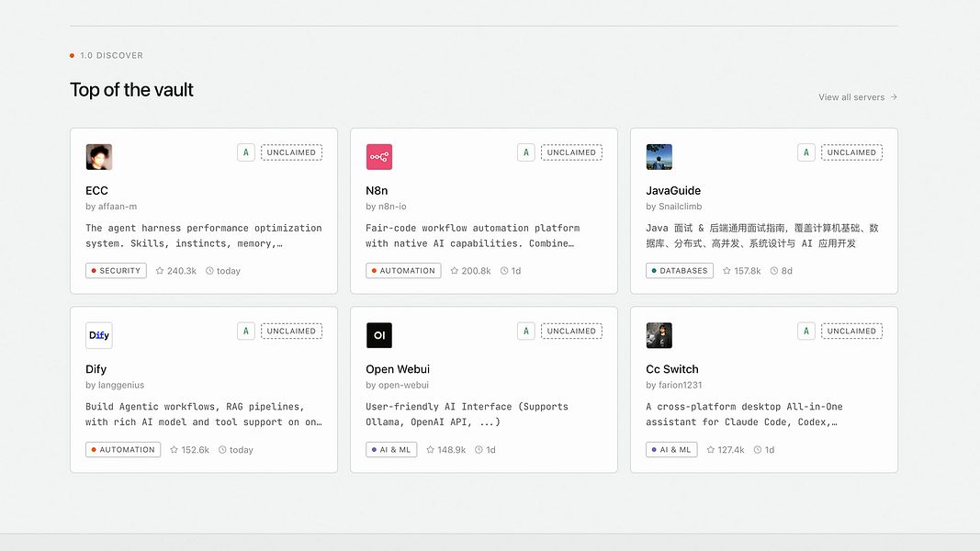Open the Cc Switch avatar image
Screen dimensions: 980x551
click(659, 335)
